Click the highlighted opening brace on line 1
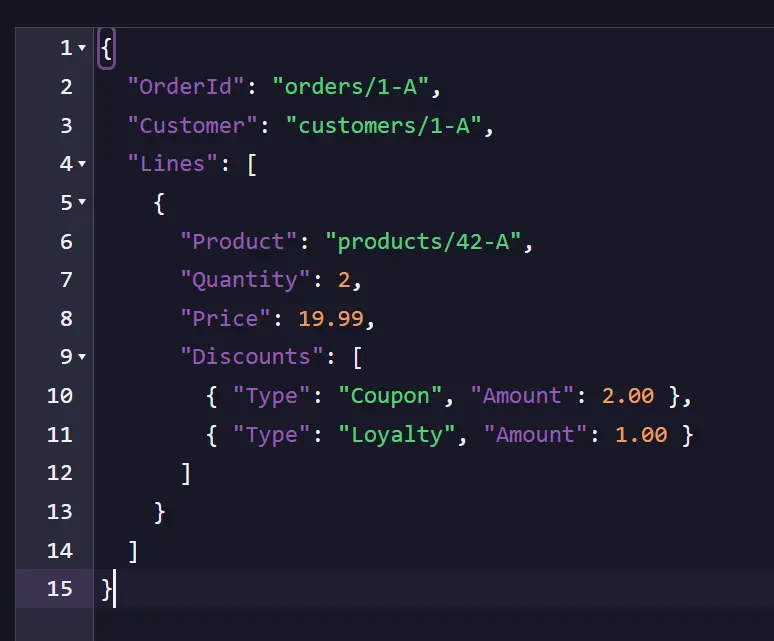774x641 pixels. click(x=107, y=48)
